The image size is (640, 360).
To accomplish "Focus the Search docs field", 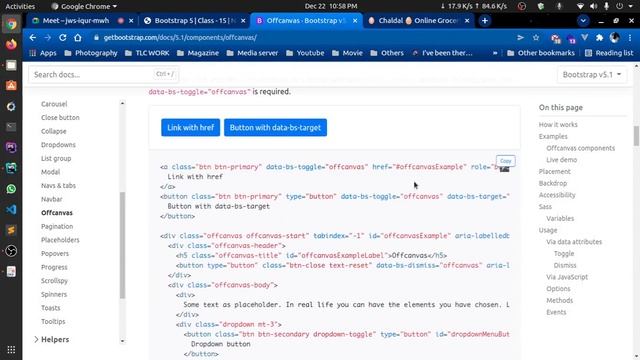I will pos(104,75).
